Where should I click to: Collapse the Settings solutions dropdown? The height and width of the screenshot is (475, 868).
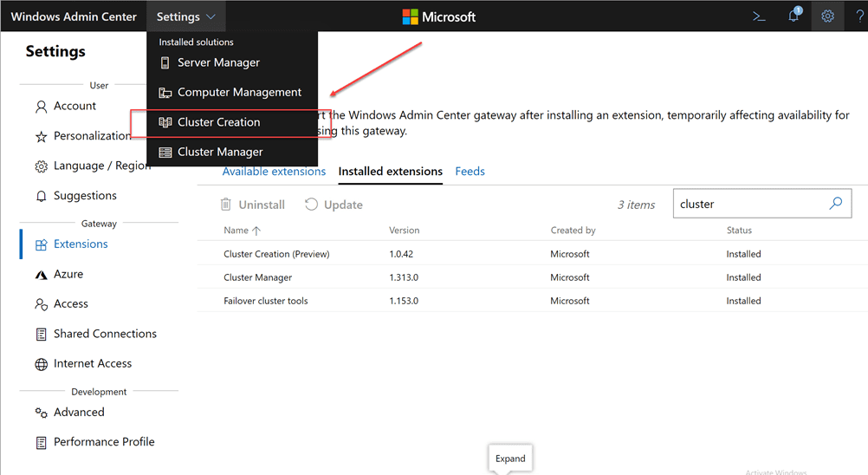(186, 16)
